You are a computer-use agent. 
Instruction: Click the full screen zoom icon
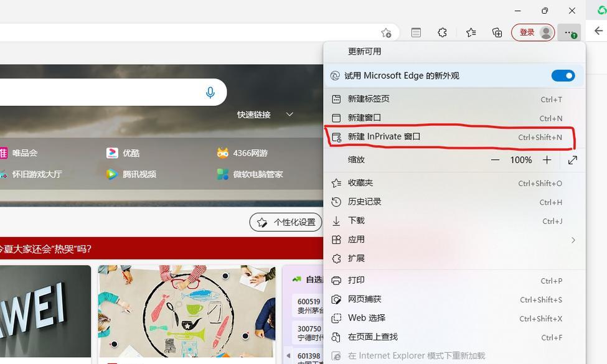[573, 160]
